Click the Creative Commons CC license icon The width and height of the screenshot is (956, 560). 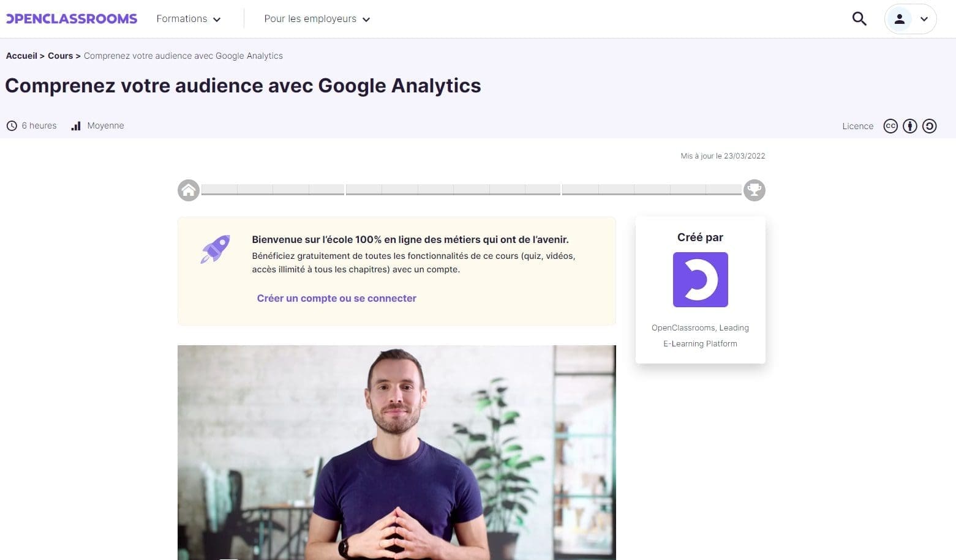coord(890,126)
